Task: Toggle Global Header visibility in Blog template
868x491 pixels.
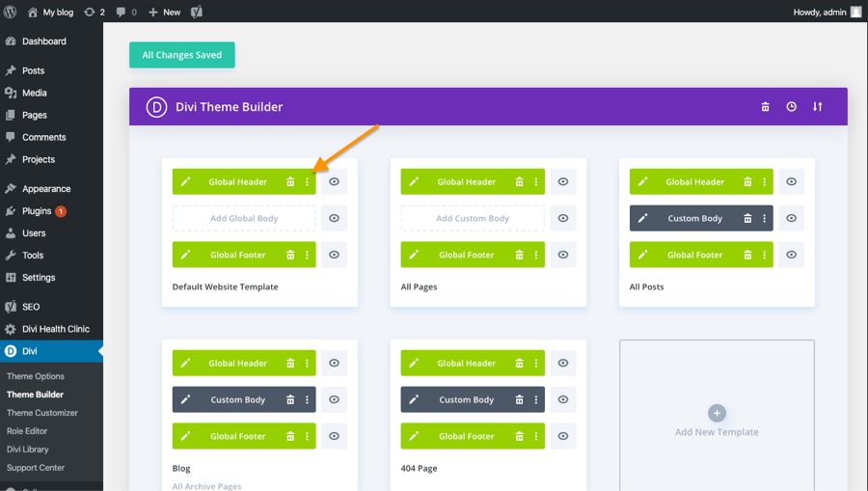Action: (x=334, y=363)
